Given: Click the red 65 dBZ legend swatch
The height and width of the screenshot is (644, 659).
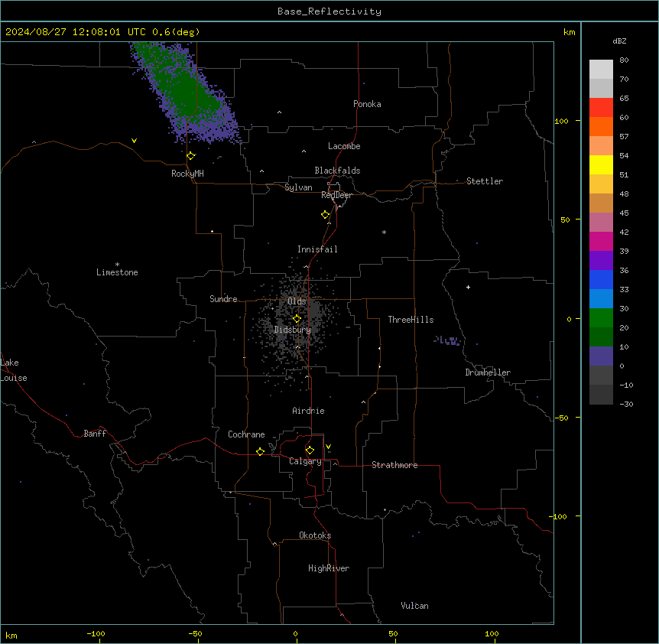Looking at the screenshot, I should coord(601,108).
